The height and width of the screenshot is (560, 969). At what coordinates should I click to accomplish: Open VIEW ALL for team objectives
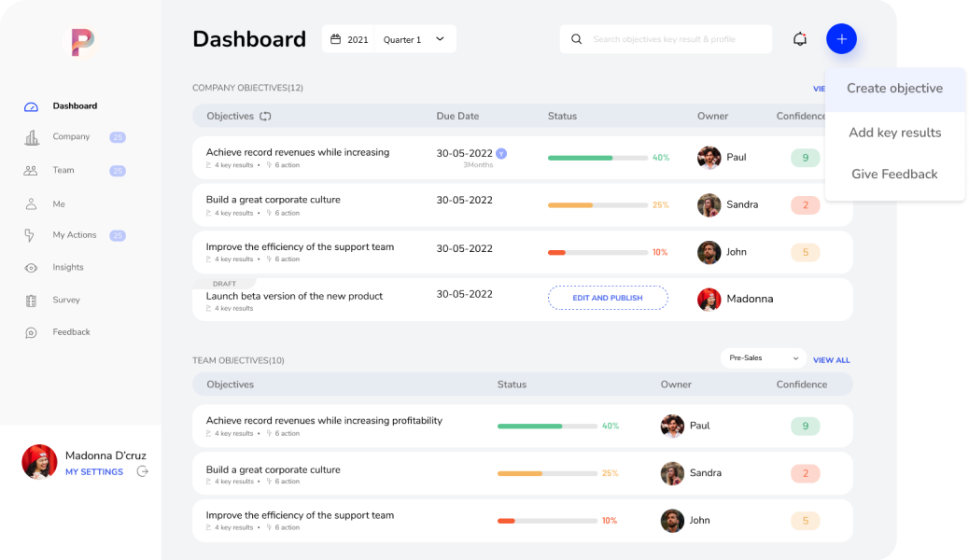[831, 359]
